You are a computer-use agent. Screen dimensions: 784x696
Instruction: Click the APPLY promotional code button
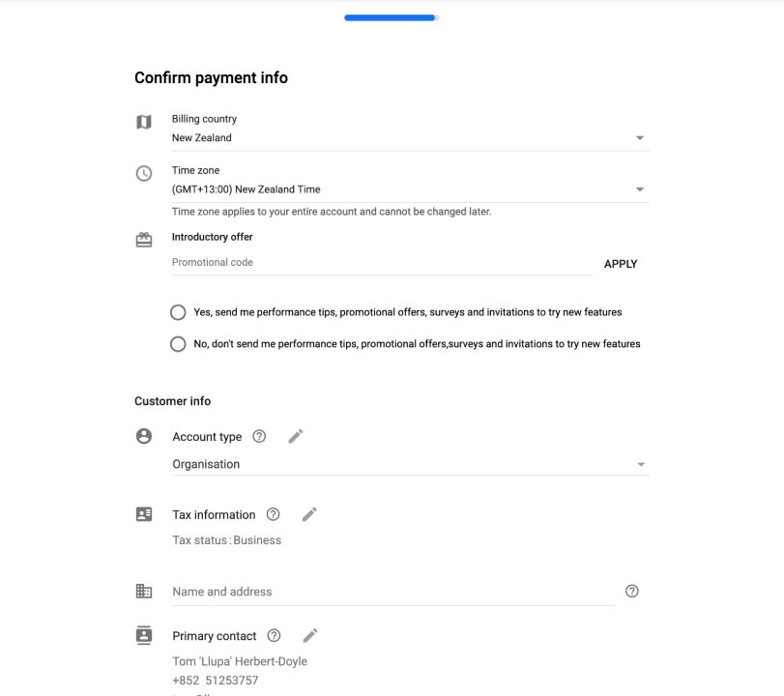pyautogui.click(x=621, y=264)
